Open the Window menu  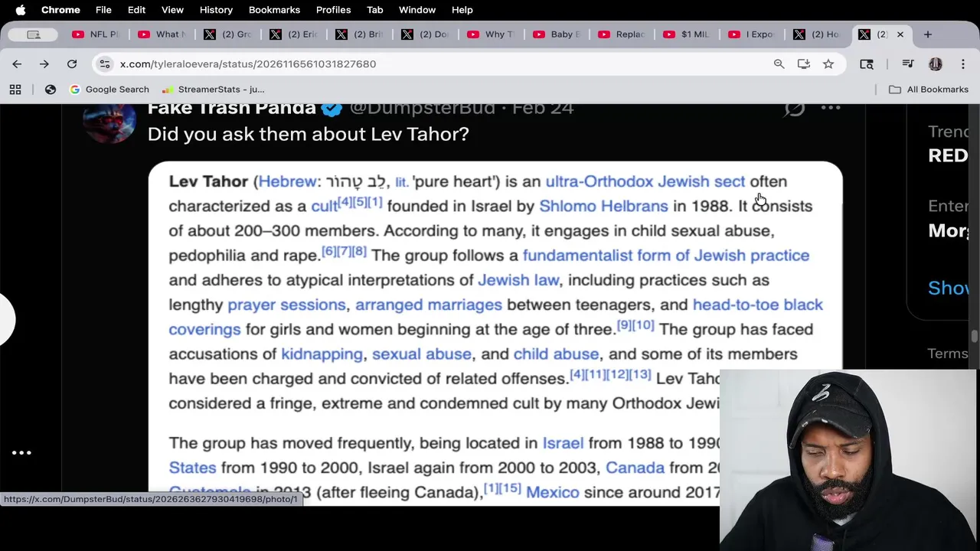[417, 10]
